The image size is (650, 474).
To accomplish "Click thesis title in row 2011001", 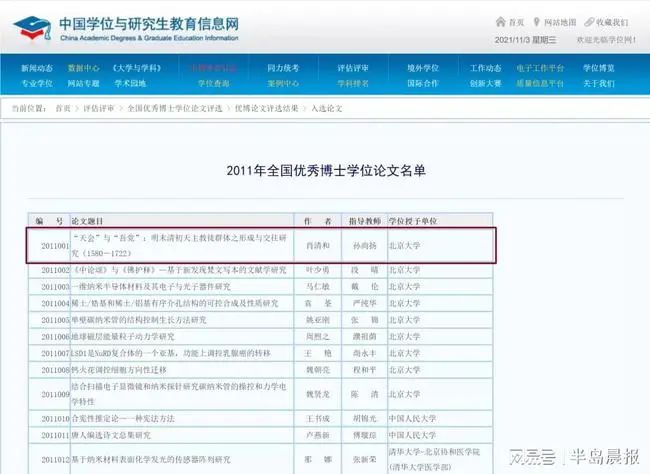I will coord(179,246).
